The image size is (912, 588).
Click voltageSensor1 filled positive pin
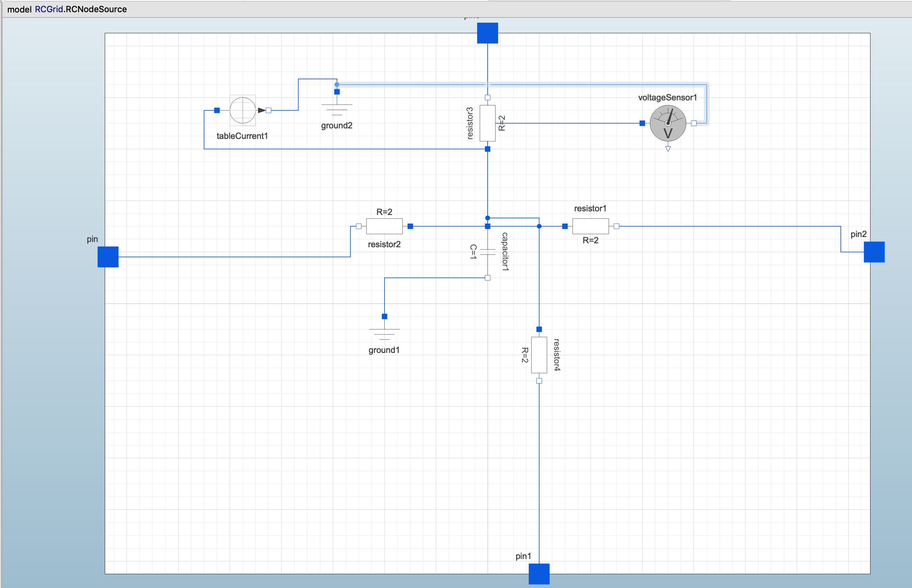(642, 123)
